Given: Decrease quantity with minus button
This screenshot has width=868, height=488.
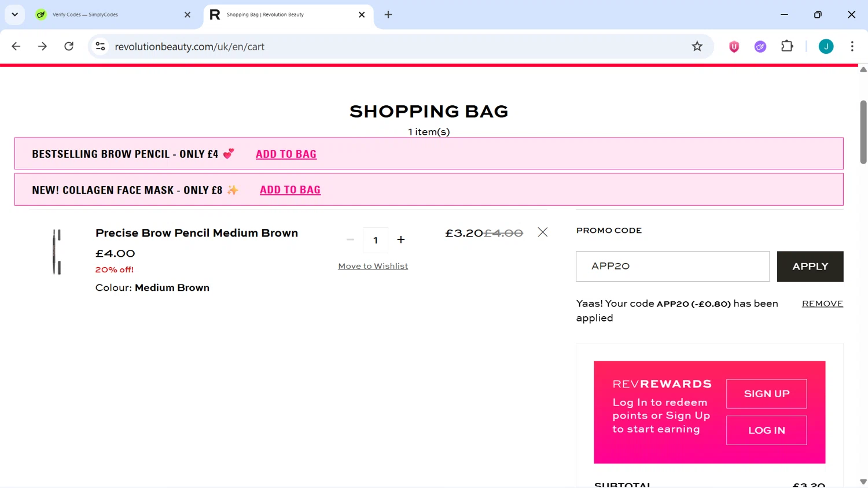Looking at the screenshot, I should (x=350, y=239).
